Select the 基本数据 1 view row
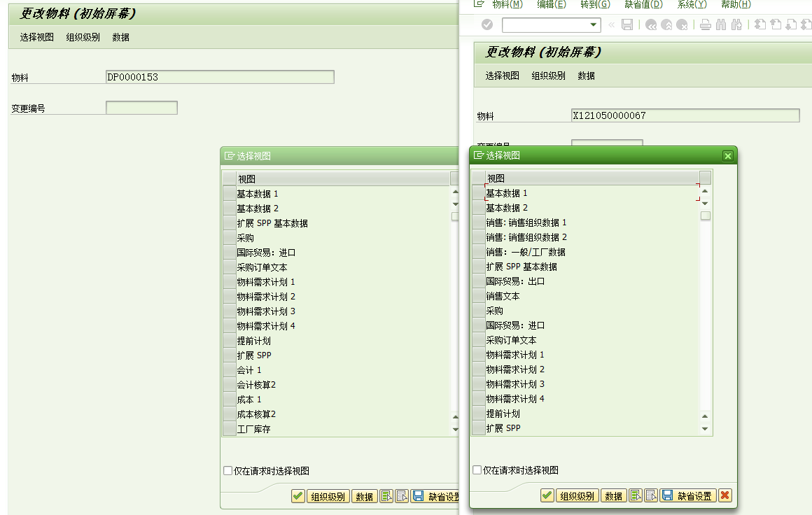812x515 pixels. click(x=512, y=193)
